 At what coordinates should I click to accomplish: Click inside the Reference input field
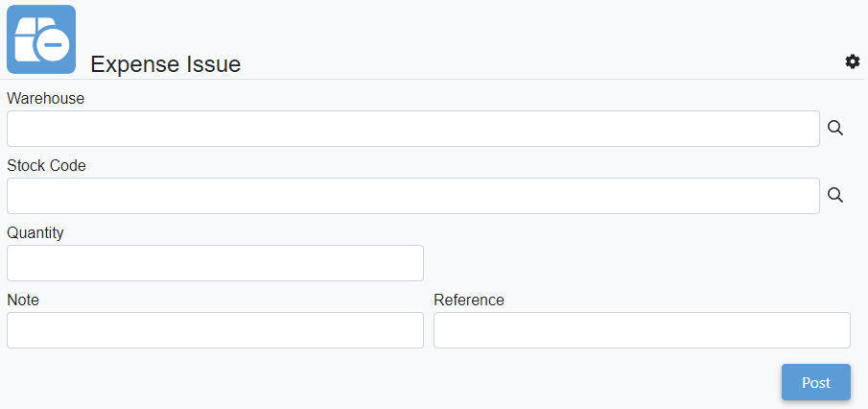(642, 330)
